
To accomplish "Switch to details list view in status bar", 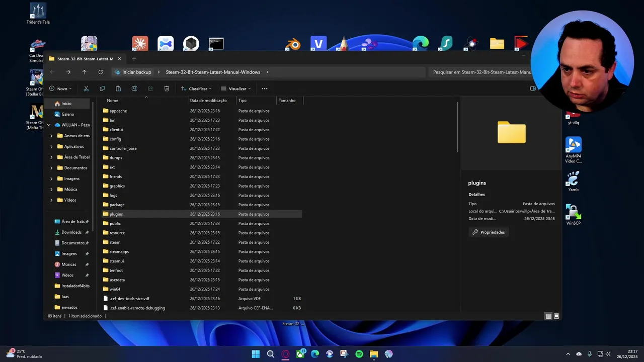I will (x=548, y=316).
